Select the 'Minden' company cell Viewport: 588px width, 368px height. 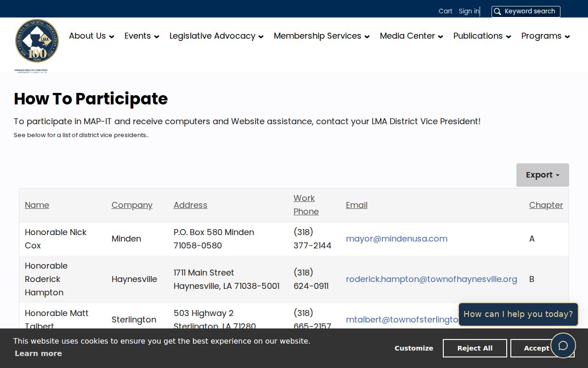click(137, 239)
